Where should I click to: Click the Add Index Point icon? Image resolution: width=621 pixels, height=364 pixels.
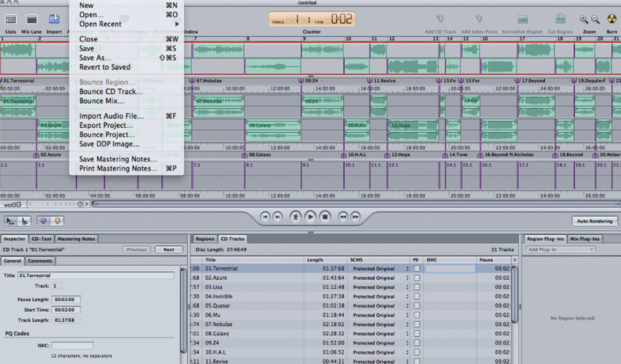pos(479,19)
